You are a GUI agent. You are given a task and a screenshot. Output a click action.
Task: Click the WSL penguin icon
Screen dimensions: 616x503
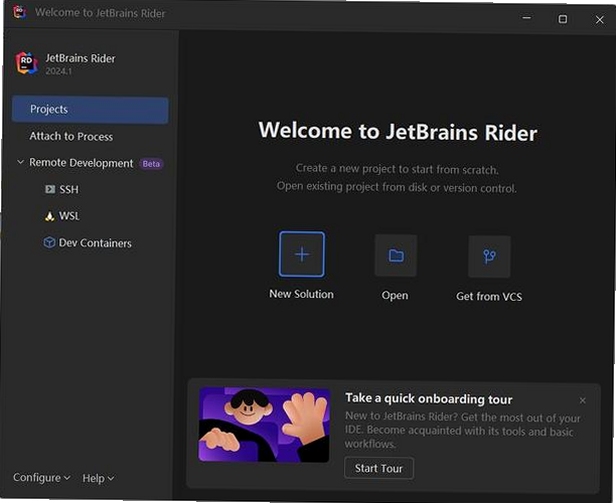50,216
